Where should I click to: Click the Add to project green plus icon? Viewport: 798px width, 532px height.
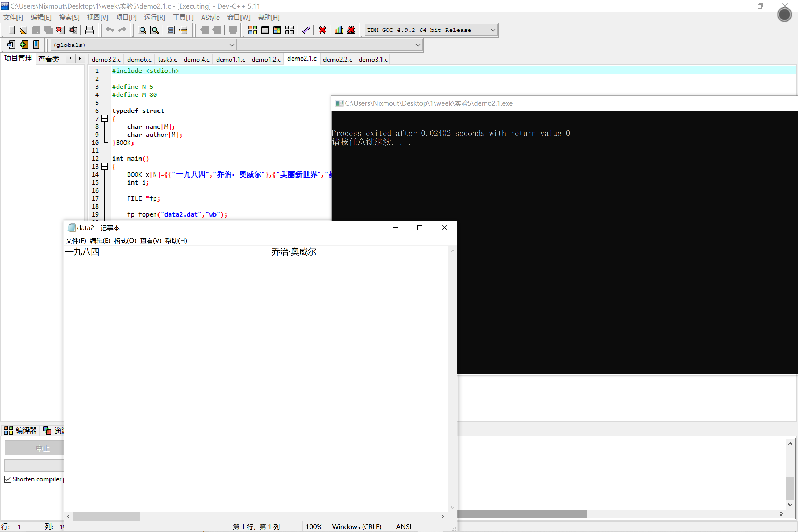[x=24, y=44]
